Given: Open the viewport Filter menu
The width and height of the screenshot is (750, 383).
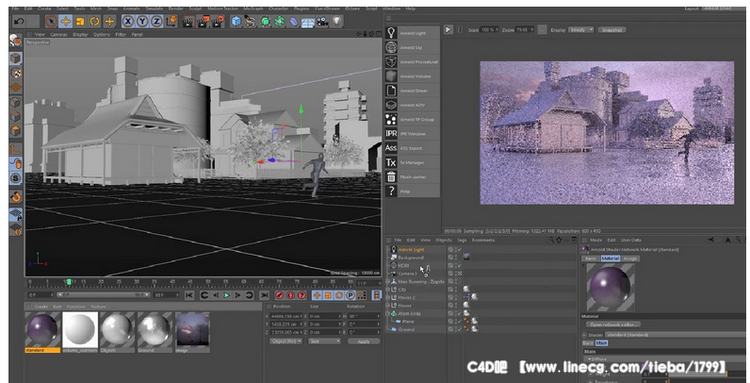Looking at the screenshot, I should click(121, 34).
